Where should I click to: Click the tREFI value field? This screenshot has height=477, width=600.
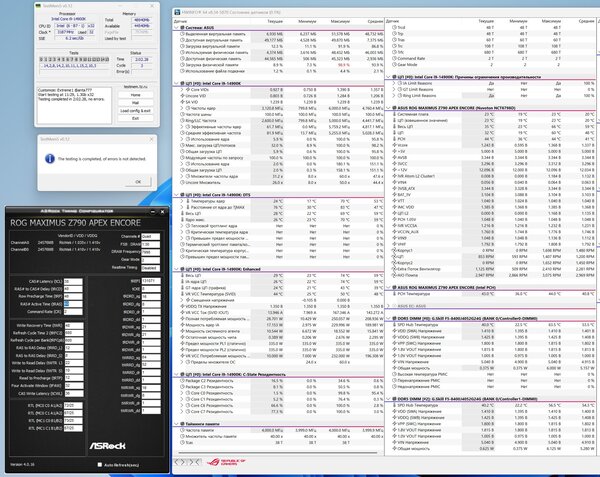point(151,281)
